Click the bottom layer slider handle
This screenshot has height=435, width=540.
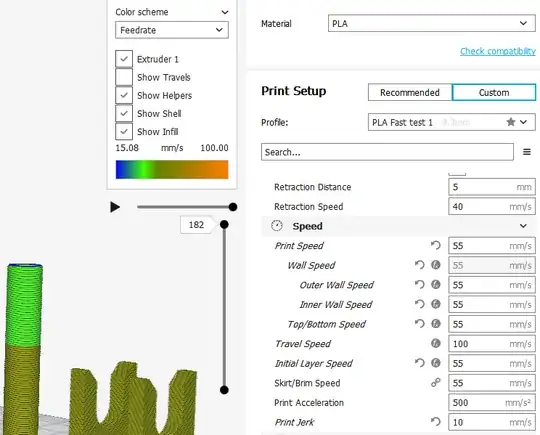224,390
